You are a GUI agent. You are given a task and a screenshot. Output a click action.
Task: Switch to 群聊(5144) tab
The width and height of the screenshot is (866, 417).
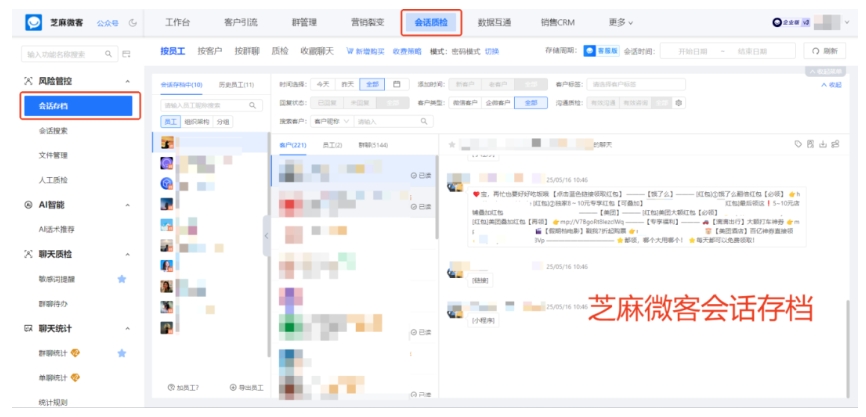pyautogui.click(x=373, y=145)
